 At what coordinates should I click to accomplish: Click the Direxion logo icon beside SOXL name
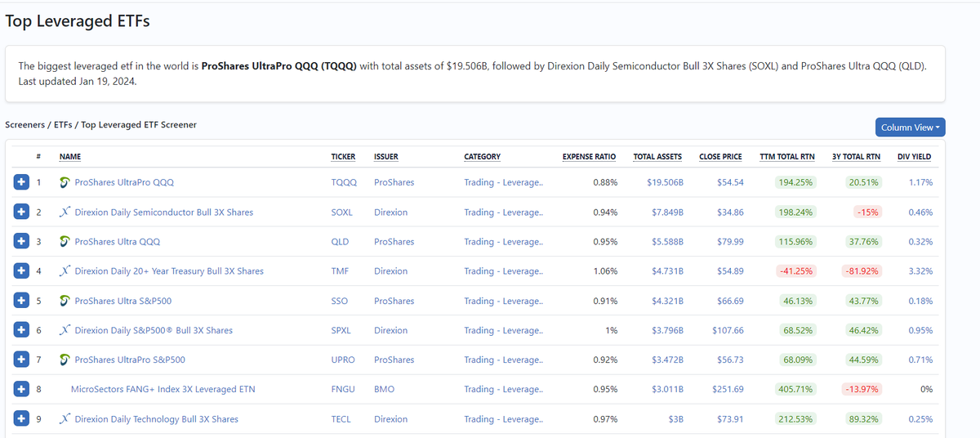65,212
